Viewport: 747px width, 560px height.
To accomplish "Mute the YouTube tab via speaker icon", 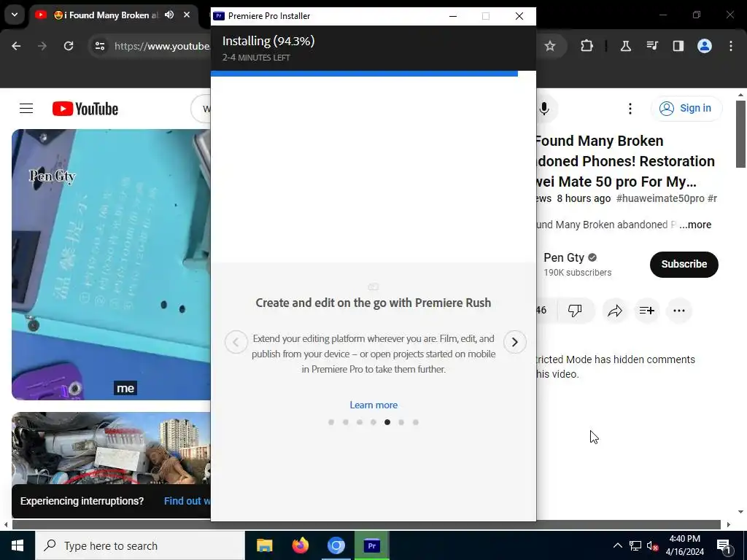I will (169, 15).
